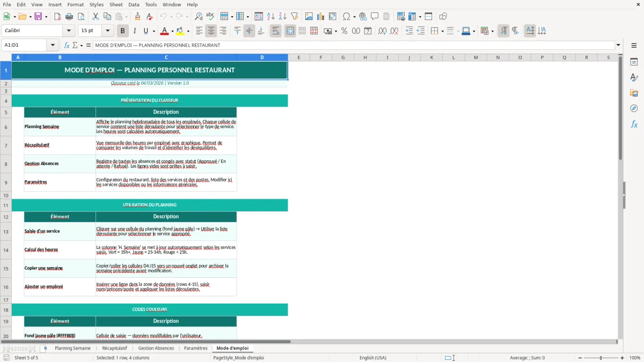Screen dimensions: 644x362
Task: Toggle Italic formatting
Action: pos(134,31)
